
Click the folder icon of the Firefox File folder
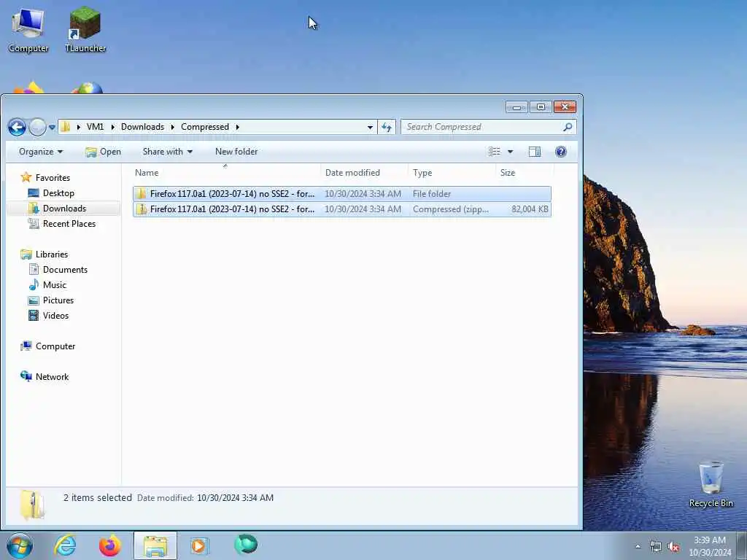pos(141,194)
